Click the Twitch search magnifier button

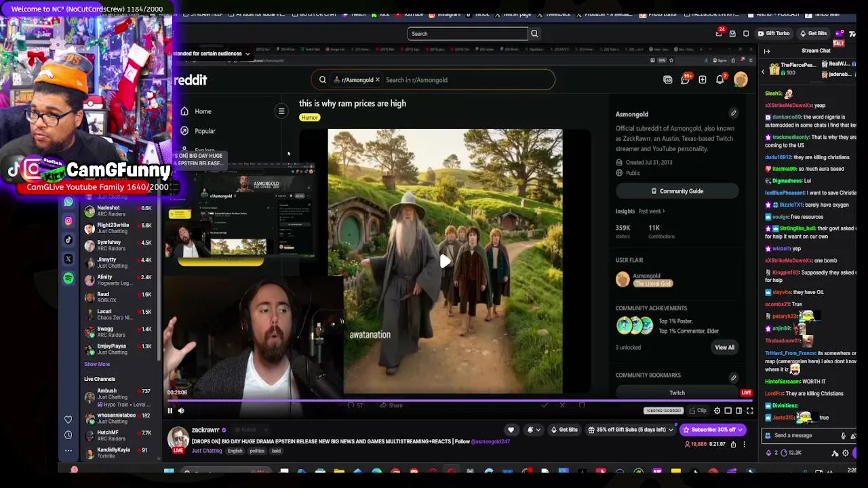point(534,34)
